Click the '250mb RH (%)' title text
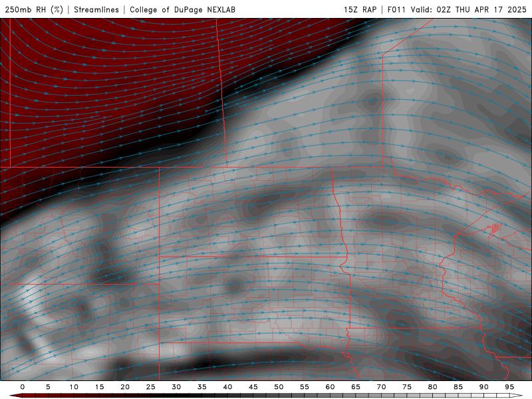The width and height of the screenshot is (532, 399). tap(34, 9)
